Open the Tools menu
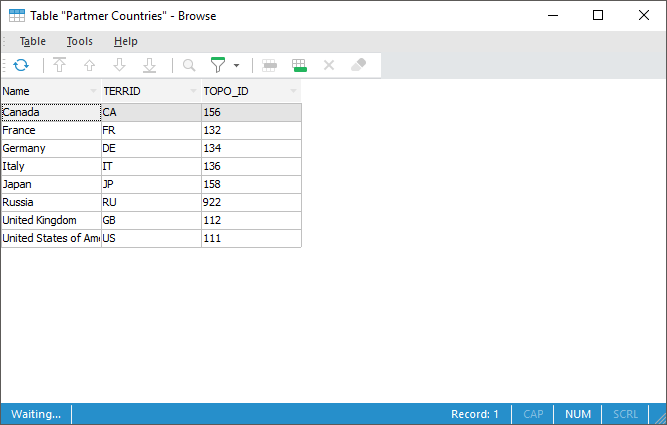Image resolution: width=667 pixels, height=425 pixels. (x=80, y=41)
